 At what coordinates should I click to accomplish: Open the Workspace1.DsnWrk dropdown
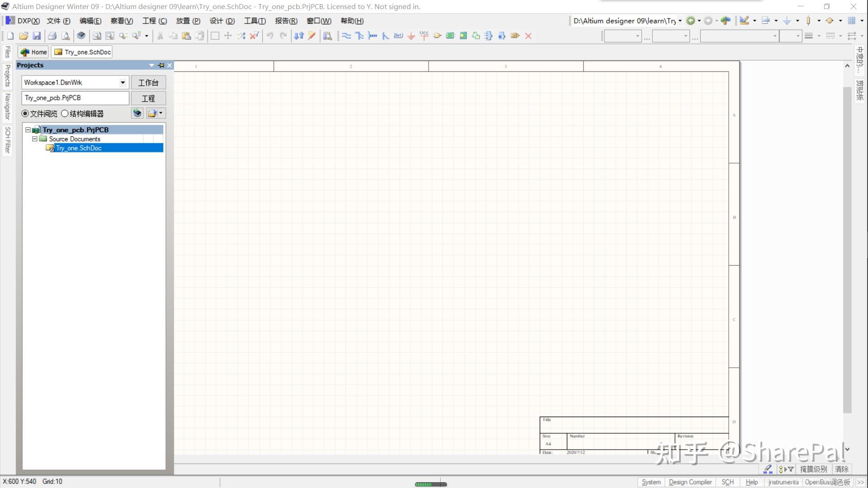tap(122, 82)
